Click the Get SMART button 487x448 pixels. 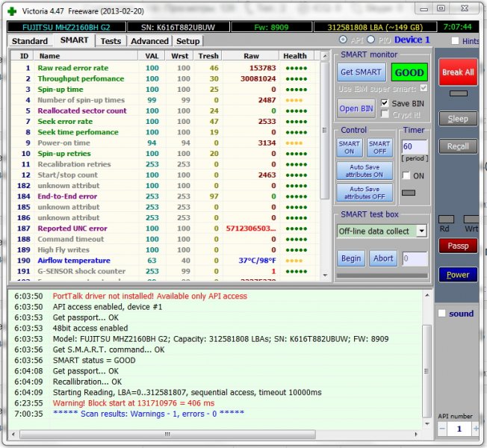(x=362, y=73)
